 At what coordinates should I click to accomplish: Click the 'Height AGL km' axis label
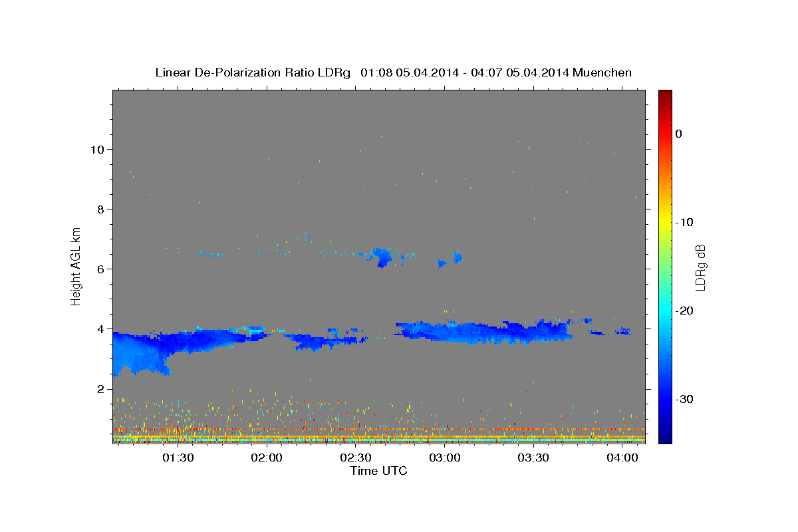pyautogui.click(x=76, y=265)
